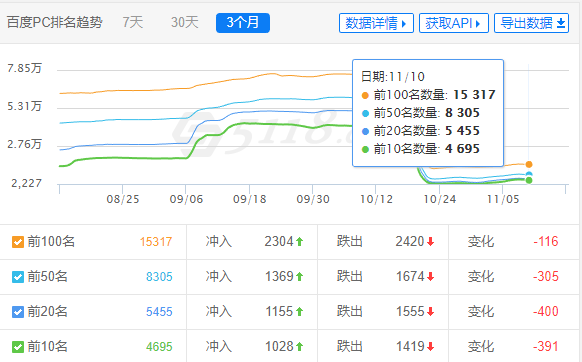Click the 09/18 date on timeline axis
Viewport: 582px width, 362px height.
coord(249,199)
